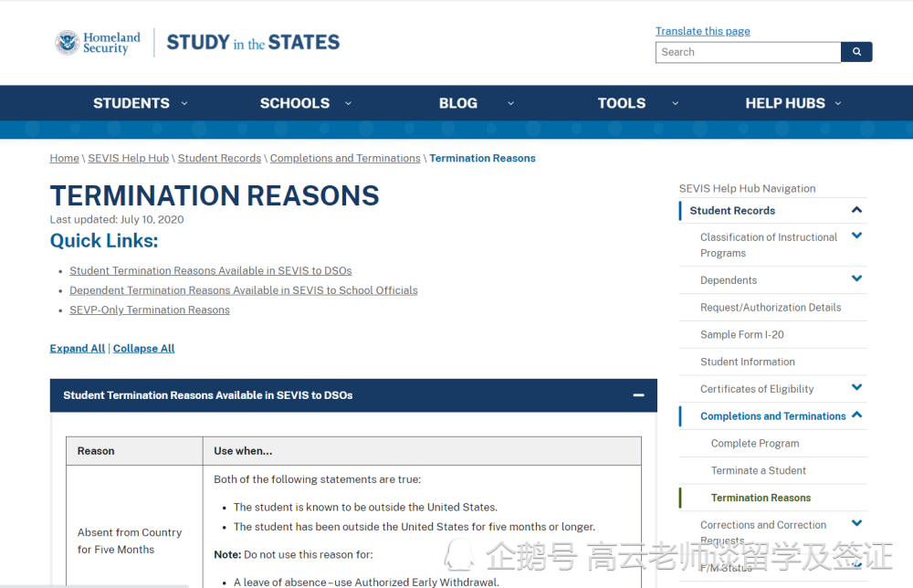Open Student Records sidebar item
Image resolution: width=913 pixels, height=588 pixels.
732,211
